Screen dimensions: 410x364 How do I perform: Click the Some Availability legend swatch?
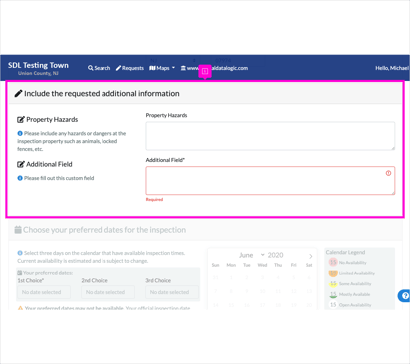coord(333,284)
